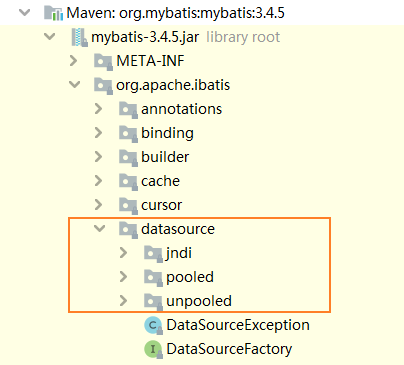The width and height of the screenshot is (404, 365).
Task: Select the builder package label
Action: 165,157
